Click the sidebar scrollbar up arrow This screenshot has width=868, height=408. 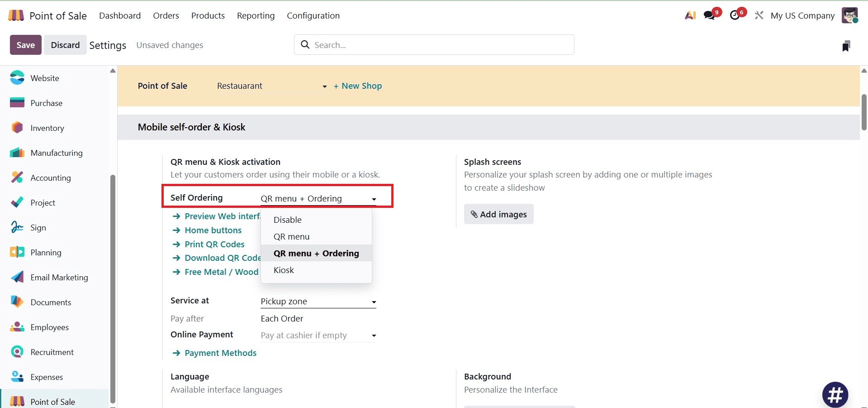(x=113, y=71)
